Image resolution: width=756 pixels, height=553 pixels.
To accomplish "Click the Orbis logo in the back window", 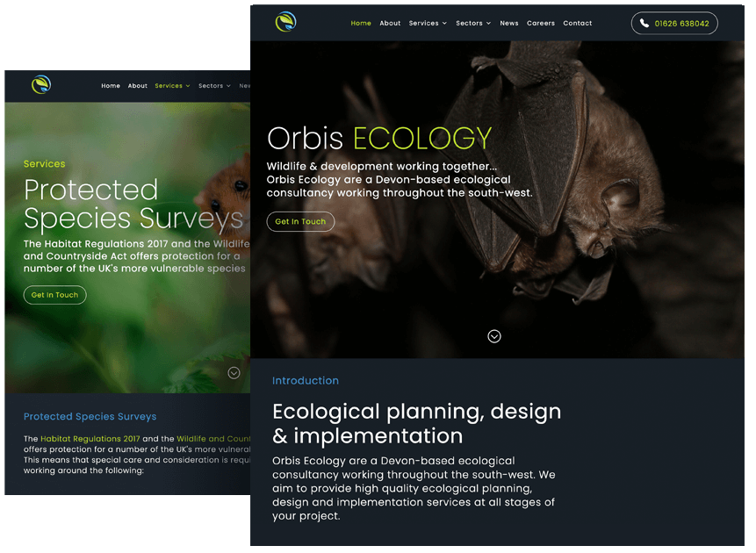I will [x=41, y=85].
